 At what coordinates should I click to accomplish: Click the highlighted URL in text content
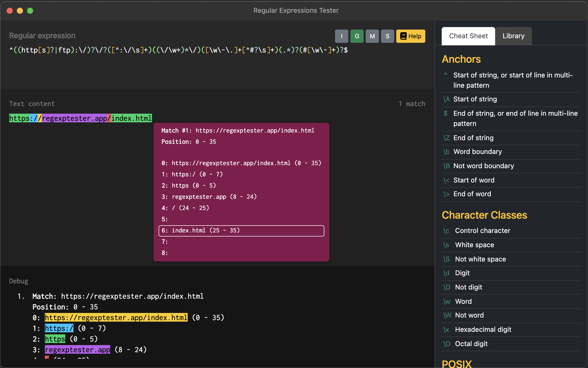(x=80, y=118)
